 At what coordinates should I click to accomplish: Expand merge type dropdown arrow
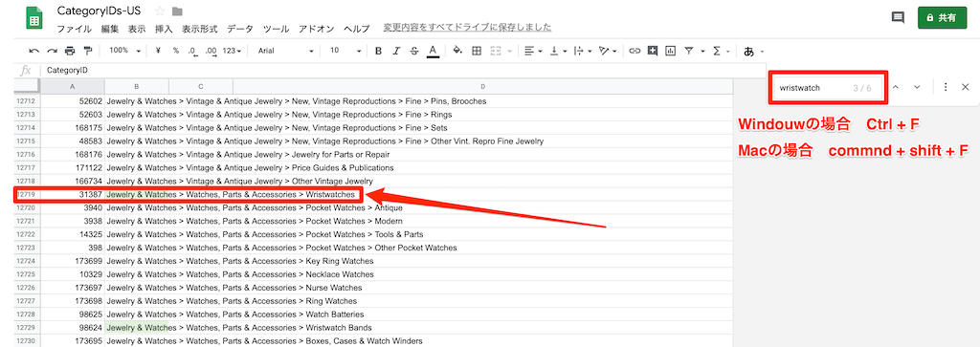509,52
